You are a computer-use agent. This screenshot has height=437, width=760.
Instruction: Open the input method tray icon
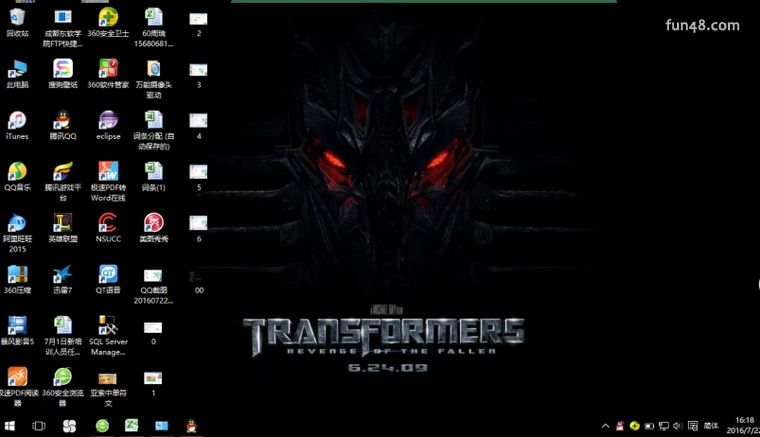[x=693, y=426]
